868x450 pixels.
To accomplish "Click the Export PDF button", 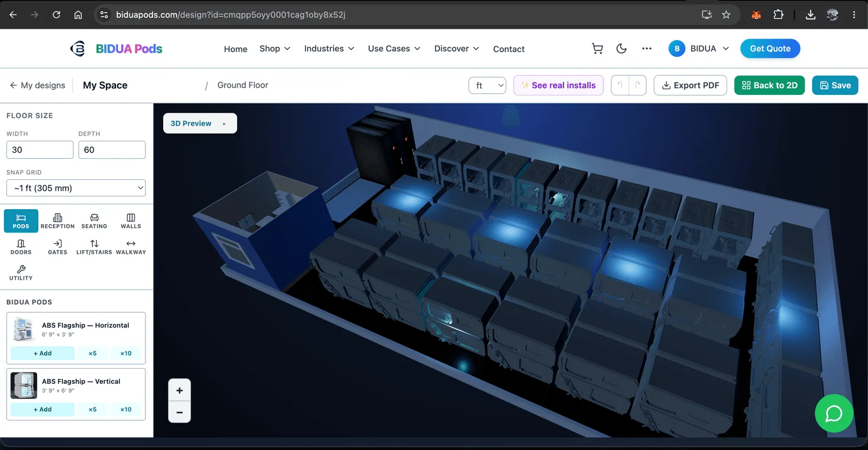I will click(x=690, y=85).
